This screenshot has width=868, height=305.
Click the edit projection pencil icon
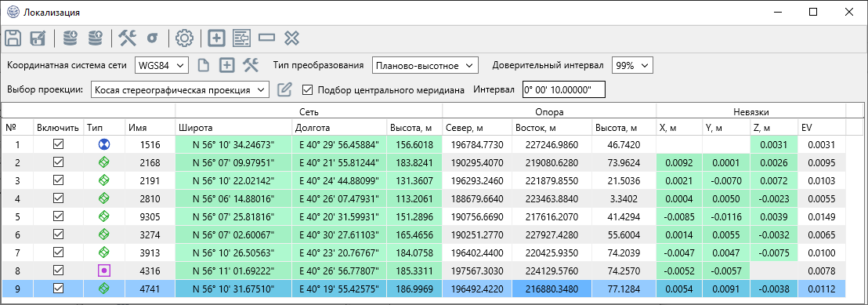pos(284,89)
